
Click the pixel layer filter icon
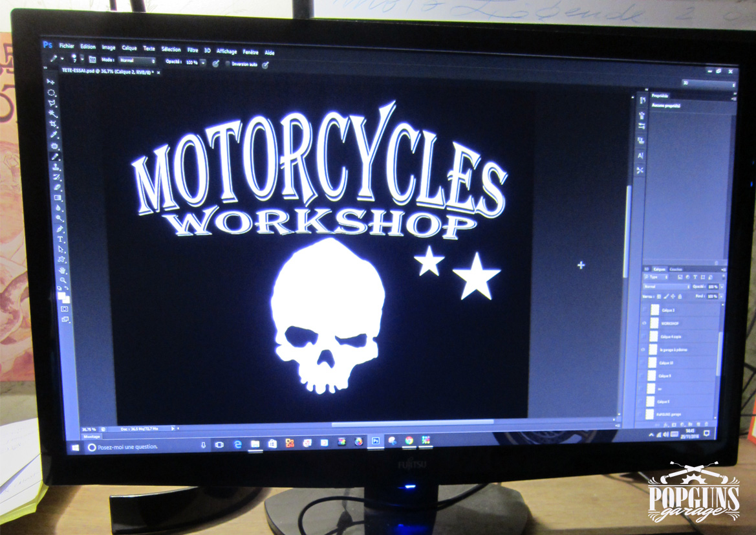tap(680, 277)
